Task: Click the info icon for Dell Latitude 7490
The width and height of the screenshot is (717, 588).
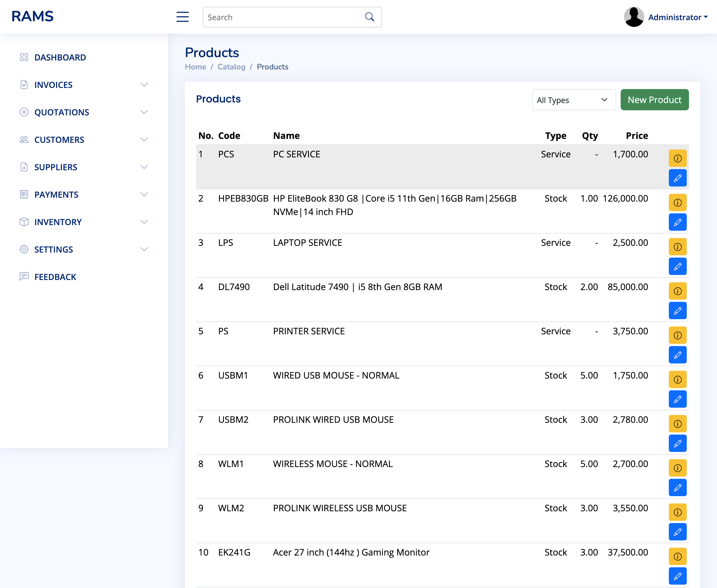Action: pyautogui.click(x=677, y=291)
